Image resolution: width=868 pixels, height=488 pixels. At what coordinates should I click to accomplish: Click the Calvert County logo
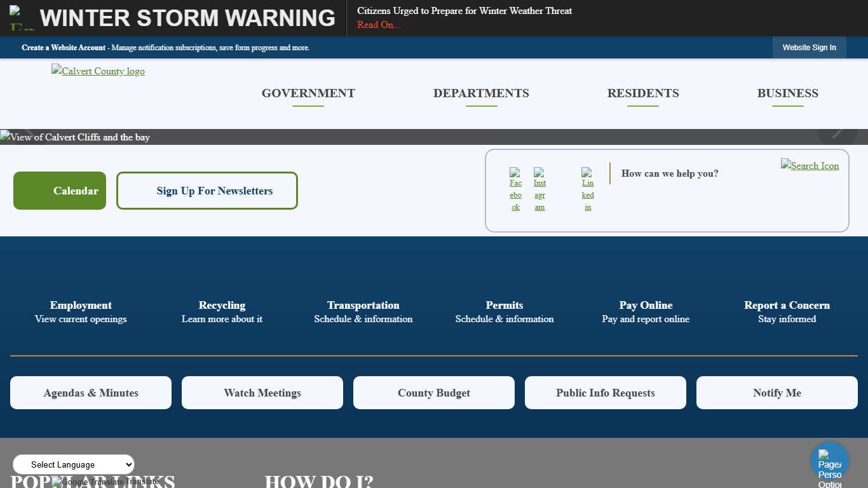[x=98, y=71]
